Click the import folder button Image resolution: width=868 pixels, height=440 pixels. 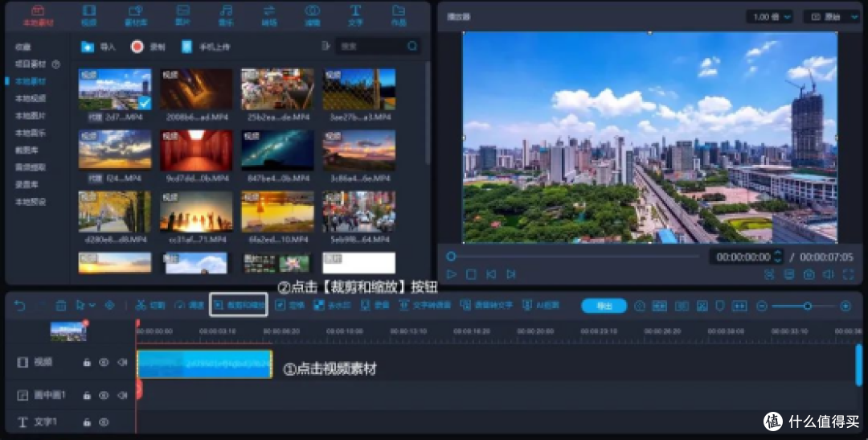[98, 47]
